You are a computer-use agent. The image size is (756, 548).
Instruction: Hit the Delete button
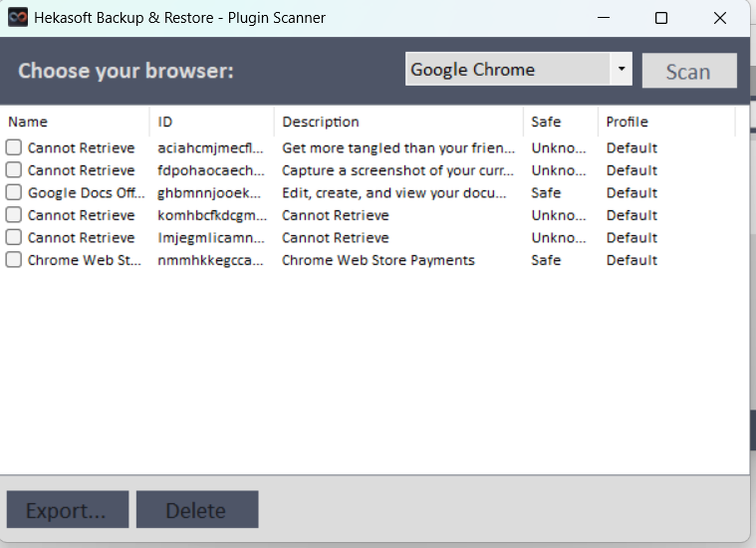coord(196,510)
